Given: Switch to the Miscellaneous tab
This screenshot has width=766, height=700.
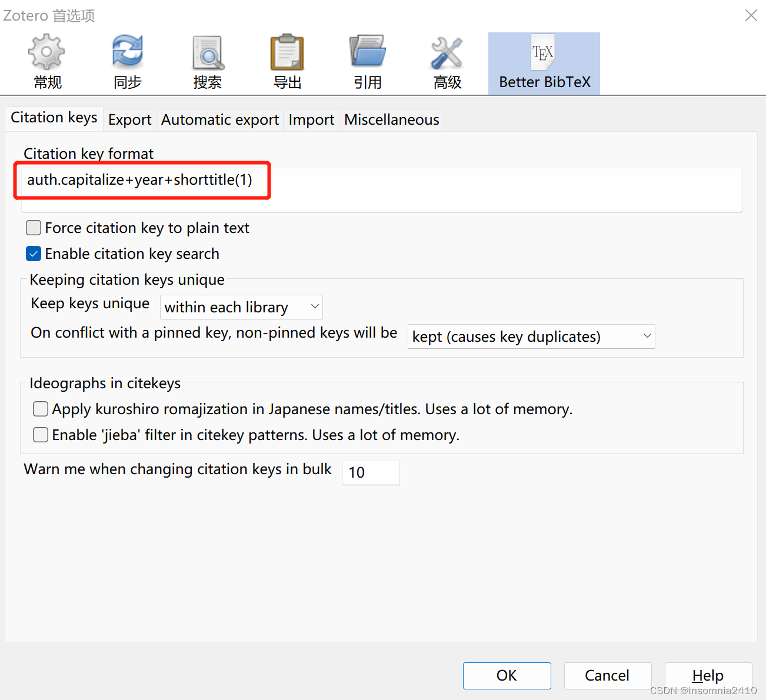Looking at the screenshot, I should [392, 120].
